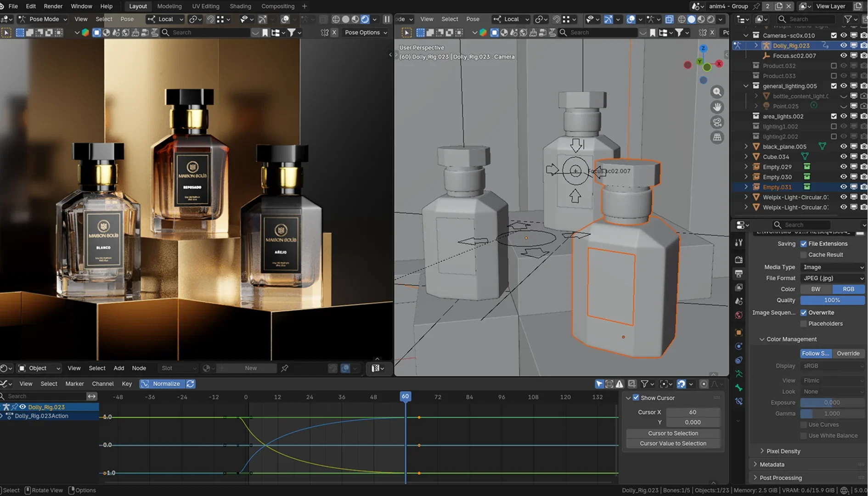Viewport: 868px width, 496px height.
Task: Toggle visibility eye for Empty.031
Action: tap(843, 187)
